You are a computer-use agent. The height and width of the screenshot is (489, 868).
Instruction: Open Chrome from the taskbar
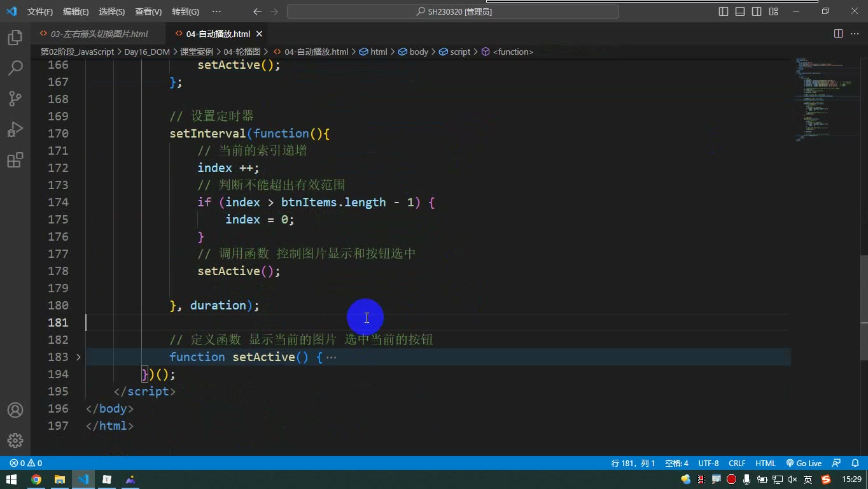pos(36,479)
